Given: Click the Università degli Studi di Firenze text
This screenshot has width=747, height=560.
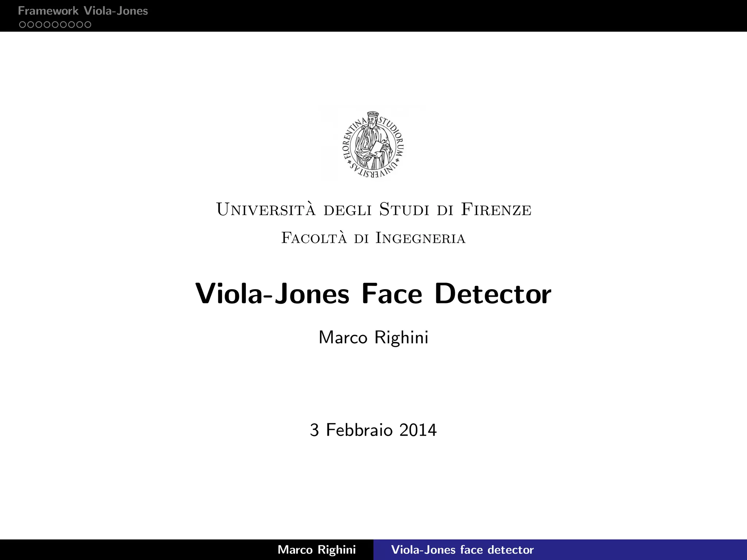Looking at the screenshot, I should (x=373, y=210).
